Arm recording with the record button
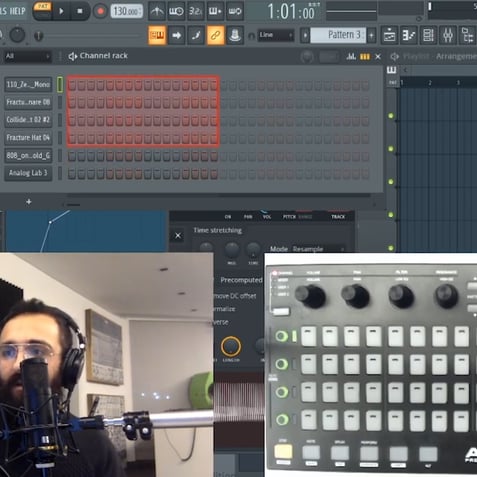The height and width of the screenshot is (477, 477). 100,11
